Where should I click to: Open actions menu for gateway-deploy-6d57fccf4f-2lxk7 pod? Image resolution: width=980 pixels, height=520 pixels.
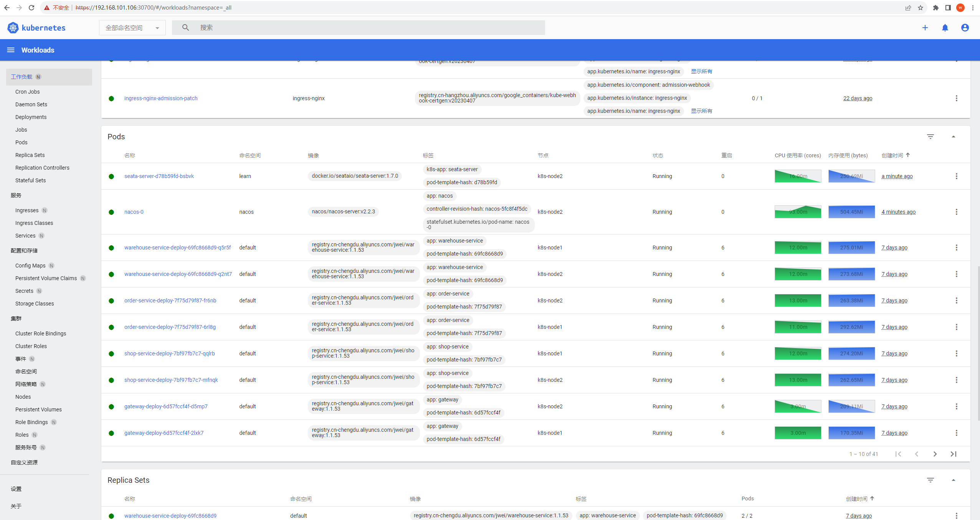957,433
